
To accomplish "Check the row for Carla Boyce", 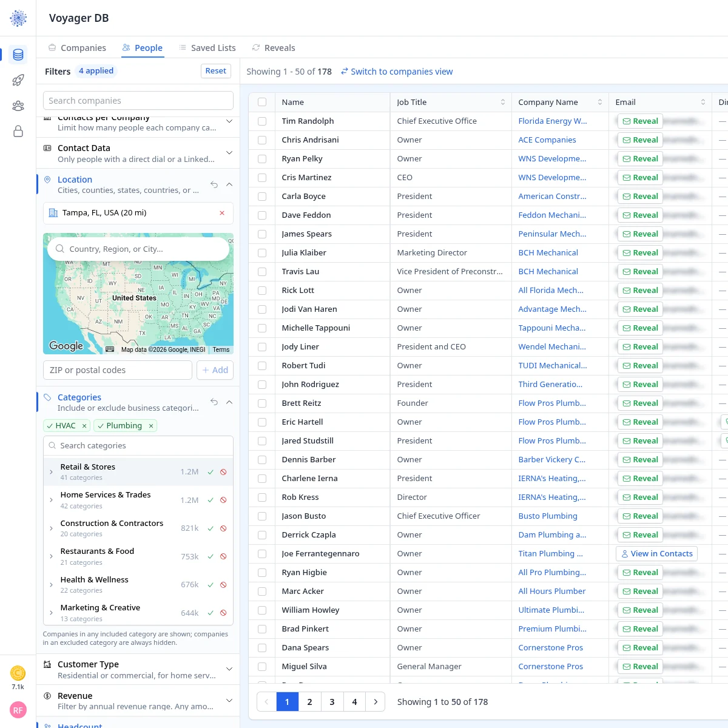I will (x=262, y=197).
